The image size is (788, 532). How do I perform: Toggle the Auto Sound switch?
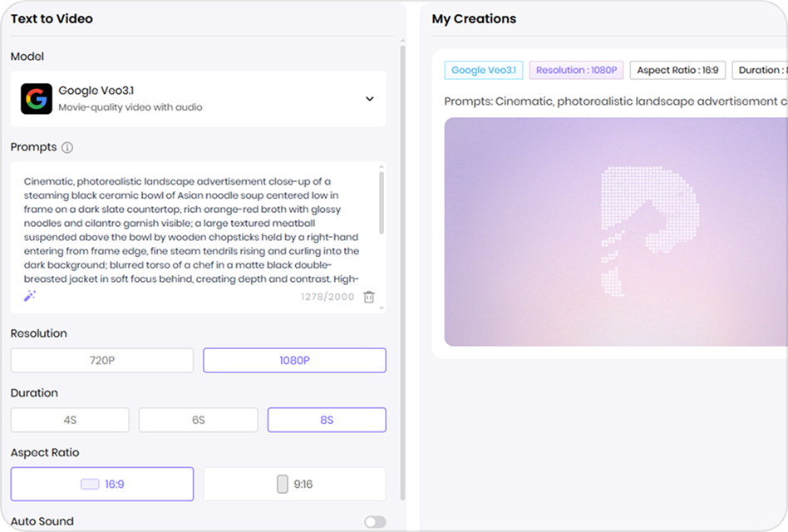[375, 521]
